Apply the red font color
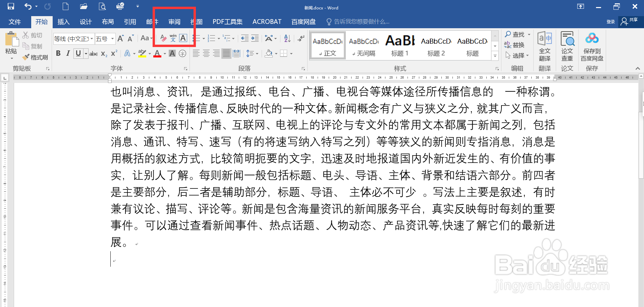 [x=157, y=53]
